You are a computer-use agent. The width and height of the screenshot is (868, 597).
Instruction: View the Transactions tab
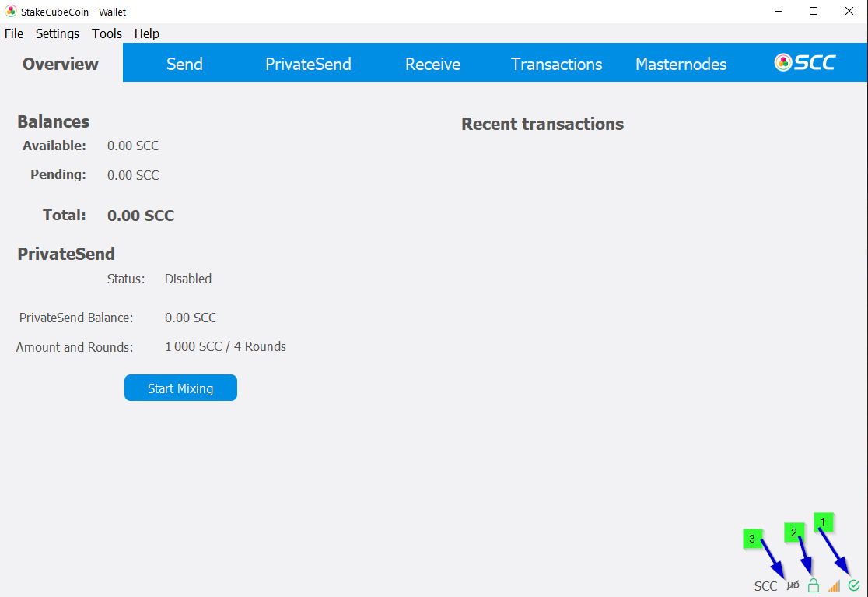tap(556, 64)
